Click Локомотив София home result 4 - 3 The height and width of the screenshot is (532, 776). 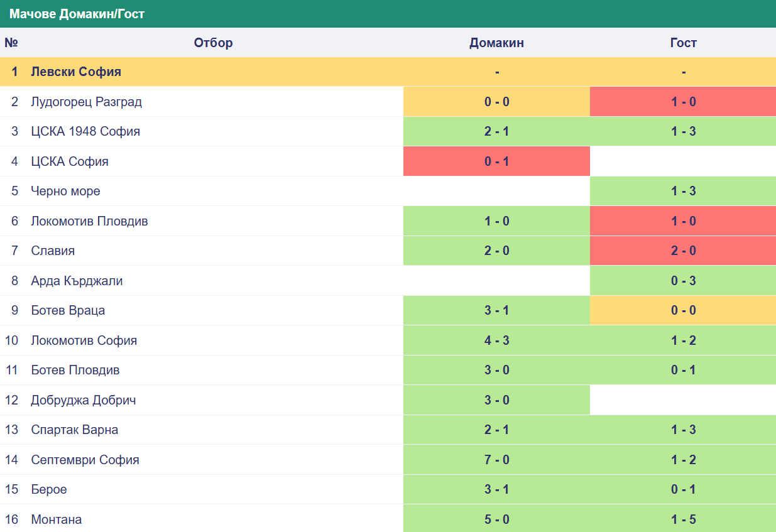pyautogui.click(x=496, y=340)
